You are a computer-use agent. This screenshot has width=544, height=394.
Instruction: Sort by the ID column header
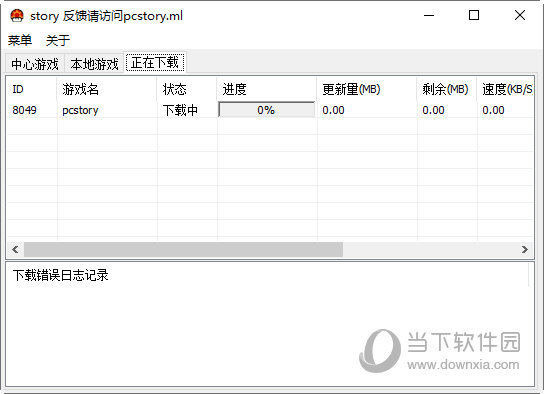tap(32, 89)
